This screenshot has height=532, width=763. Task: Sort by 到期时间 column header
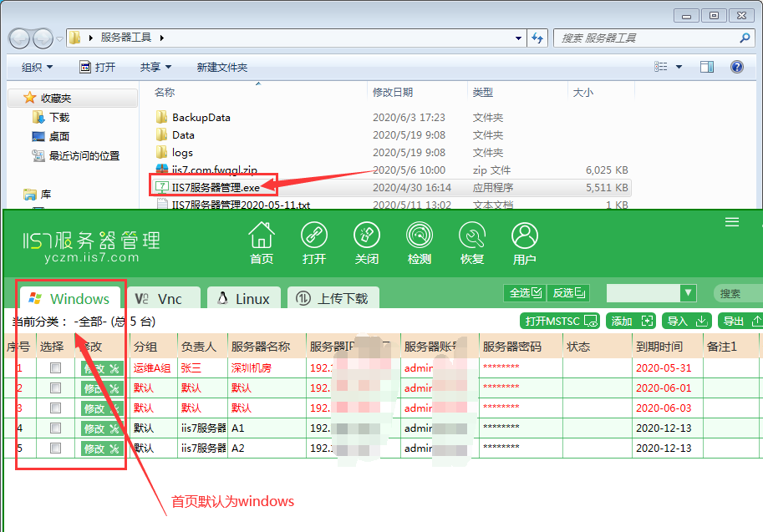(x=659, y=347)
